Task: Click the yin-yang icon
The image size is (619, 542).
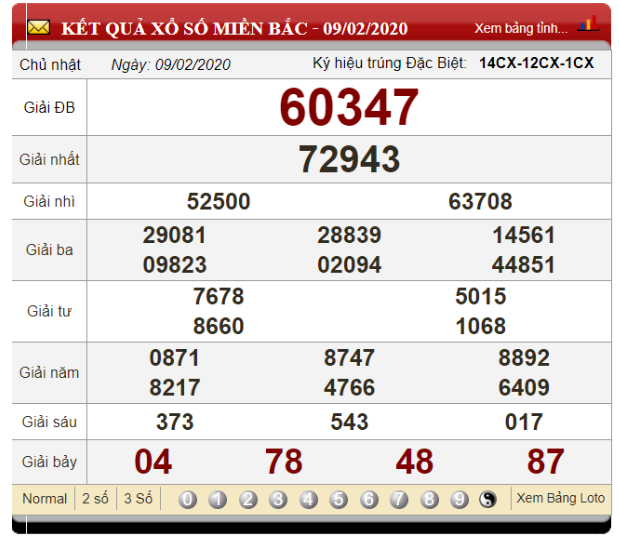Action: 488,499
